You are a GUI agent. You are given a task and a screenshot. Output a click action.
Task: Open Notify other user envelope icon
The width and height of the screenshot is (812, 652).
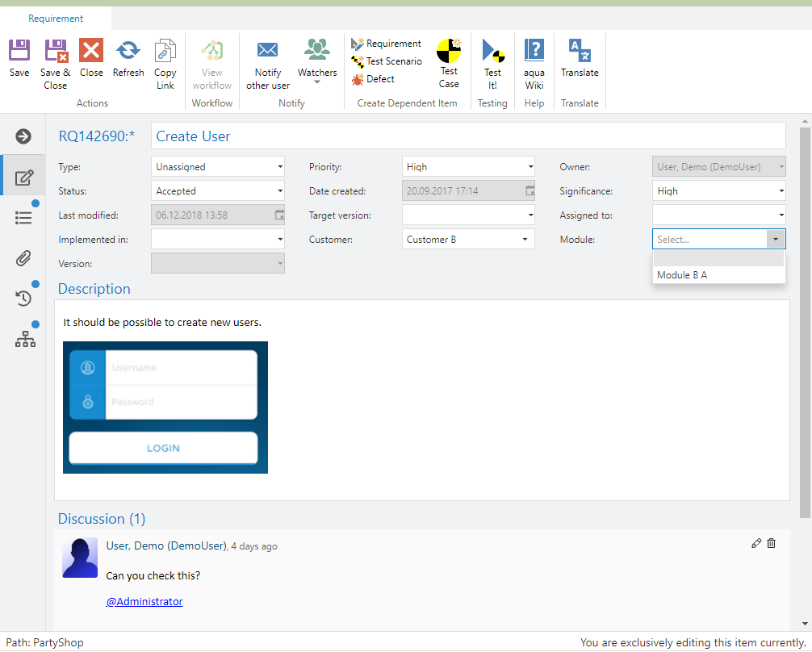click(x=268, y=50)
